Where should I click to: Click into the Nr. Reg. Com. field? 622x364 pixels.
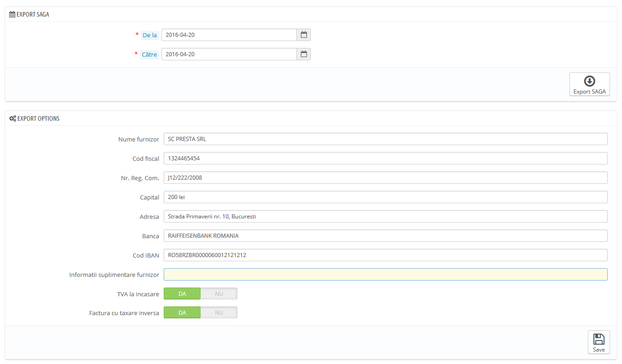pyautogui.click(x=385, y=178)
